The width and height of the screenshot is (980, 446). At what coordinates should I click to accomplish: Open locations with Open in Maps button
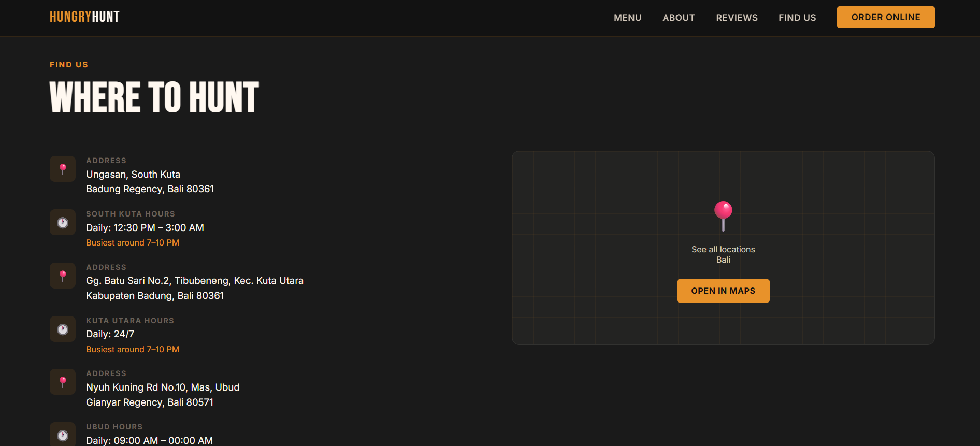pyautogui.click(x=723, y=291)
